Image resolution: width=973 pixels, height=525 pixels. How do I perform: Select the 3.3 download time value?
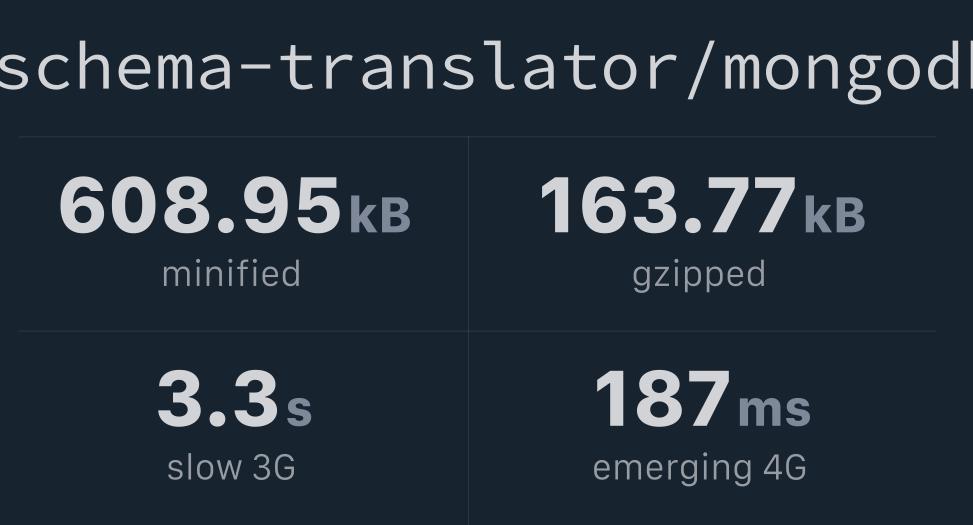pyautogui.click(x=218, y=398)
